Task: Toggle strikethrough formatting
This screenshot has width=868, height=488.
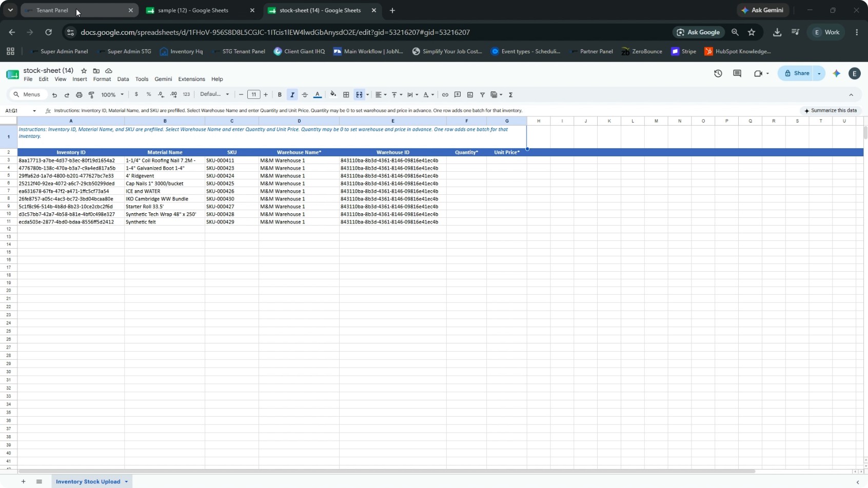Action: (x=305, y=95)
